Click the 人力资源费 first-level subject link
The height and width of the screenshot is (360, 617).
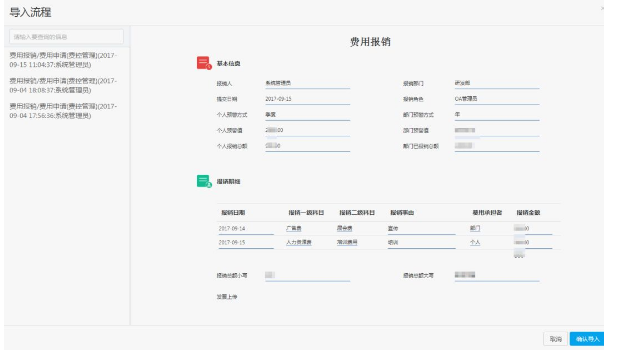pyautogui.click(x=299, y=243)
